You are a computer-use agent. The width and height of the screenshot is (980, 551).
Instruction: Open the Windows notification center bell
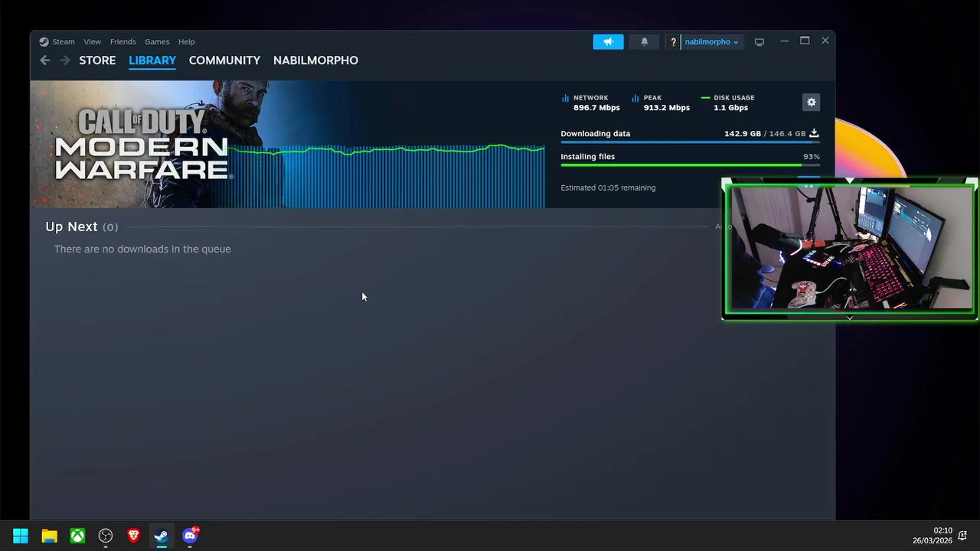[962, 536]
